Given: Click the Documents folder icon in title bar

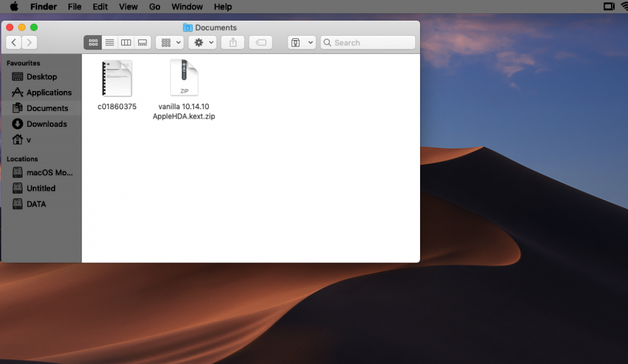Looking at the screenshot, I should 187,27.
